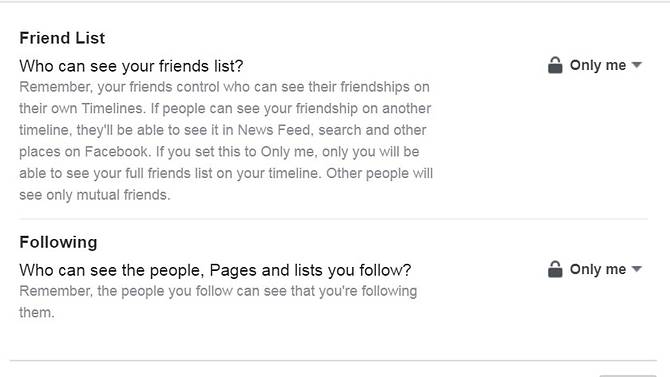
Task: Open the 'Only me' selector for friends list
Action: tap(595, 65)
